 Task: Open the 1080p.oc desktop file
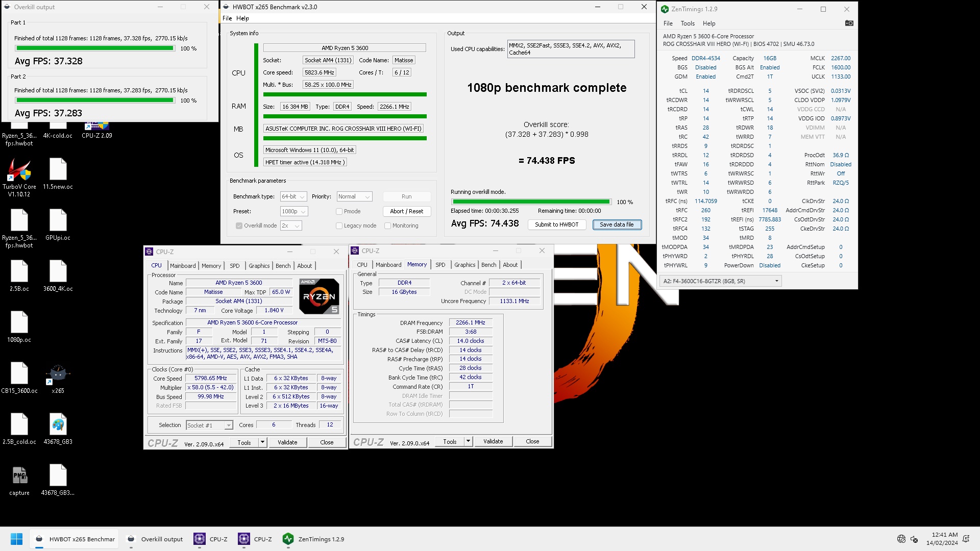click(19, 327)
